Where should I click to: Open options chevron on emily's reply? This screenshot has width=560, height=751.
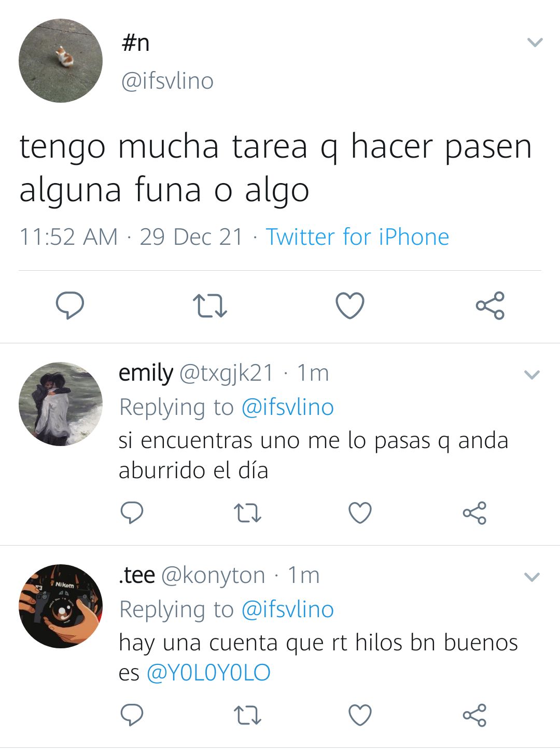532,374
